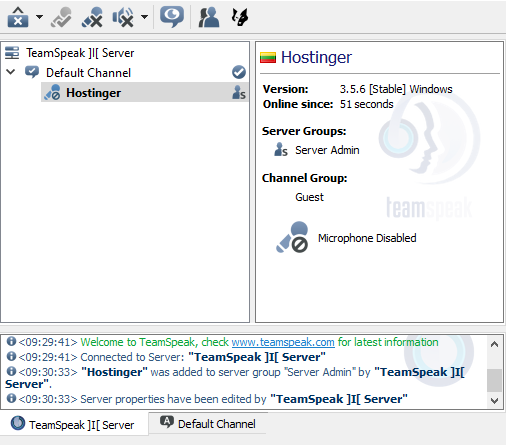Click the default channel checkmark badge
Viewport: 506px width, 445px height.
coord(239,72)
